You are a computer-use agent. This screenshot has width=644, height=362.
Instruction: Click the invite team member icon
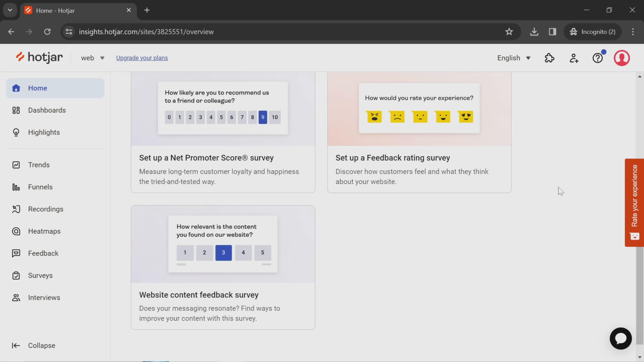(574, 58)
